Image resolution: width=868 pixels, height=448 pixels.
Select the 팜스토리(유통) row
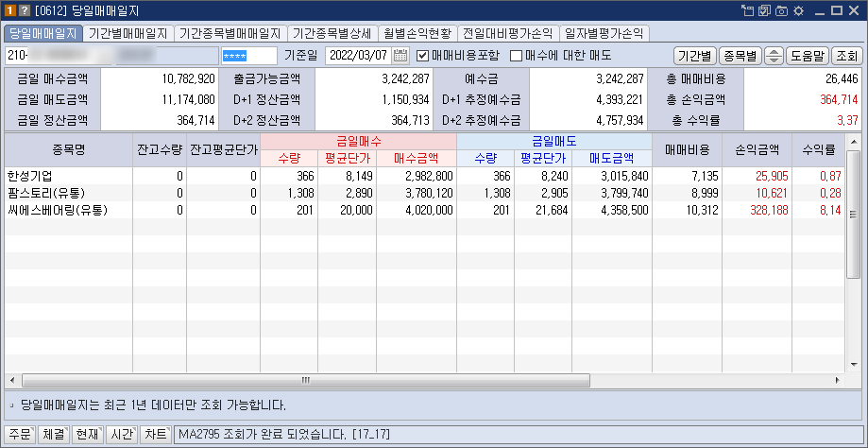(425, 193)
